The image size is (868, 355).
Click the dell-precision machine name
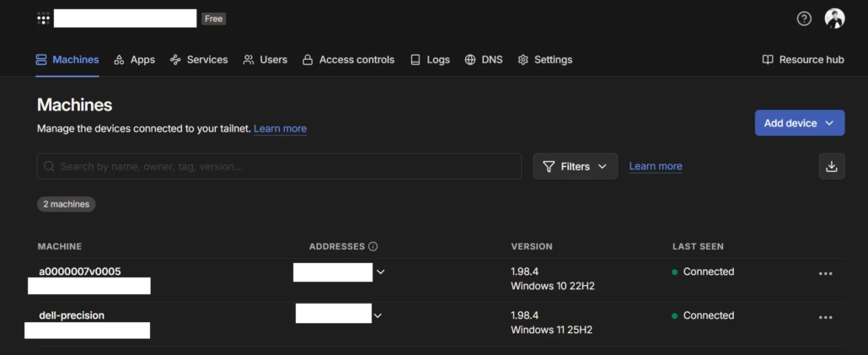coord(72,315)
